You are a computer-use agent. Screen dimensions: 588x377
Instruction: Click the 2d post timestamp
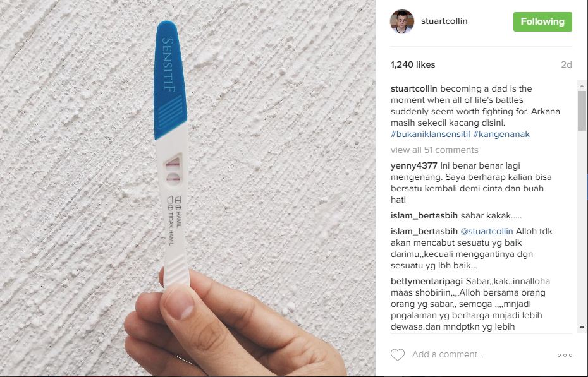point(567,65)
